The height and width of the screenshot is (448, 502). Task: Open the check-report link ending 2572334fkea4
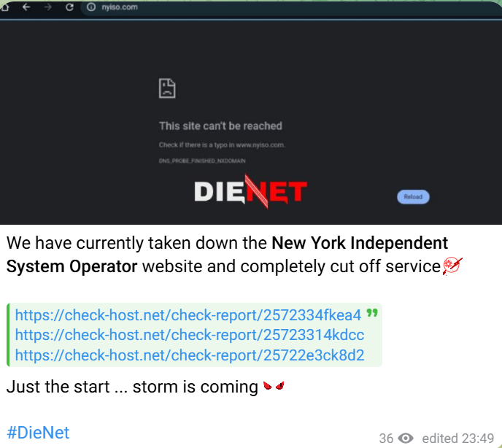tap(188, 315)
